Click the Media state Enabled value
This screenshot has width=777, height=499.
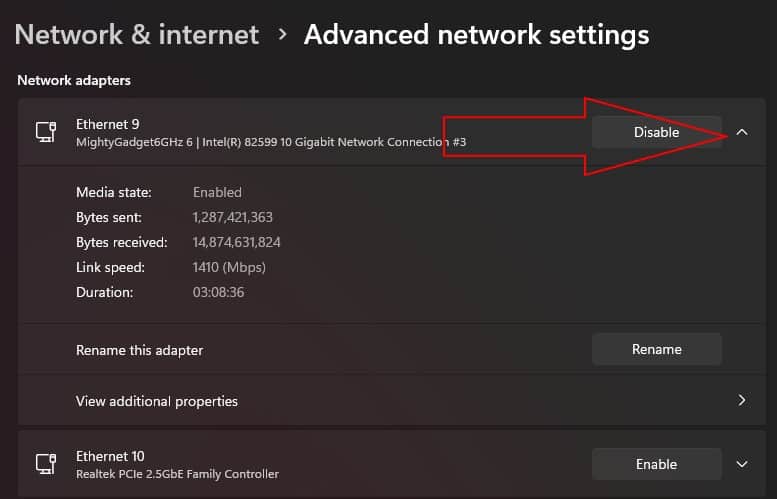[217, 192]
